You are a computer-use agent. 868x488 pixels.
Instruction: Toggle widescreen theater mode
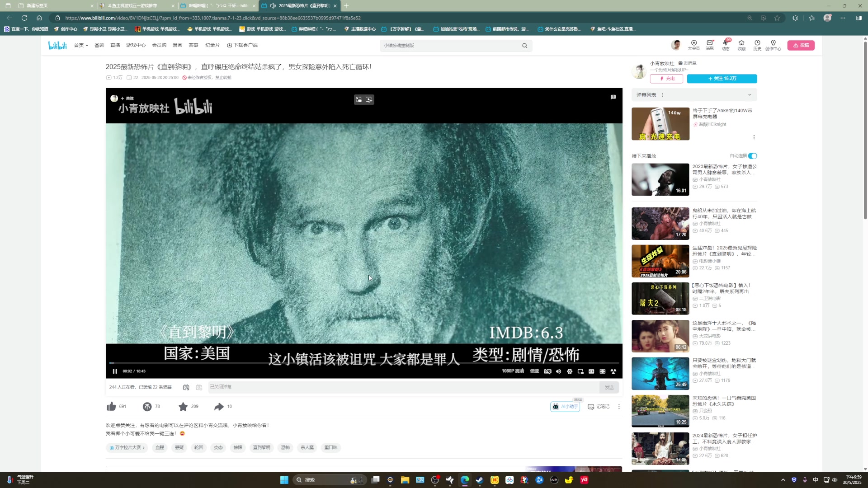point(591,371)
